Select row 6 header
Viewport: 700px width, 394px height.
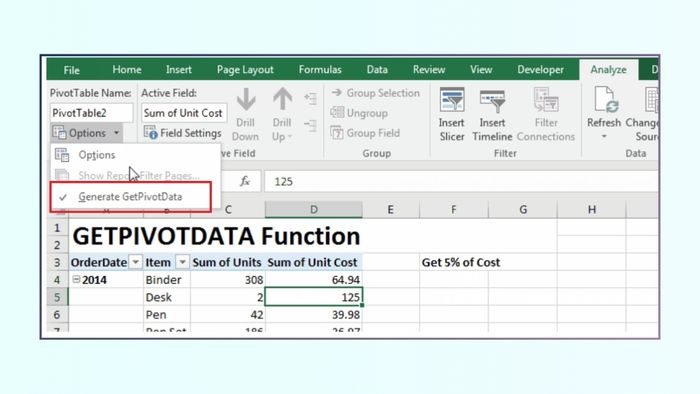click(x=57, y=315)
